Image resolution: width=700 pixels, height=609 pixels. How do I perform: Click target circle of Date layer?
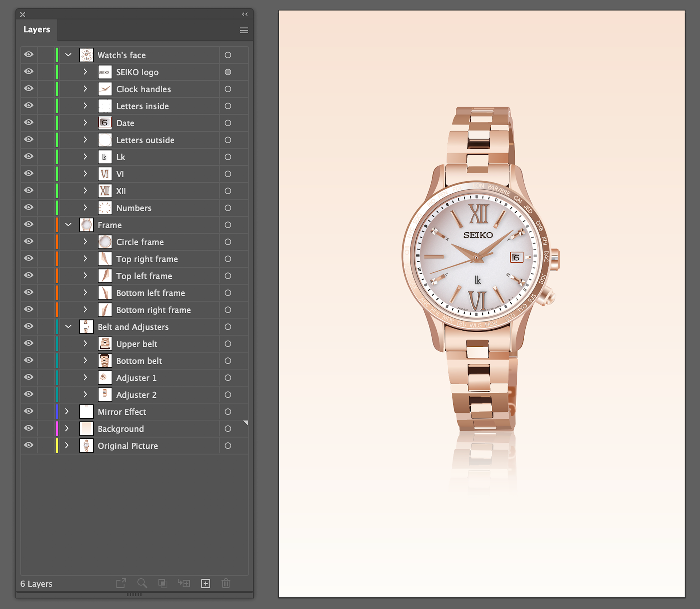point(228,123)
